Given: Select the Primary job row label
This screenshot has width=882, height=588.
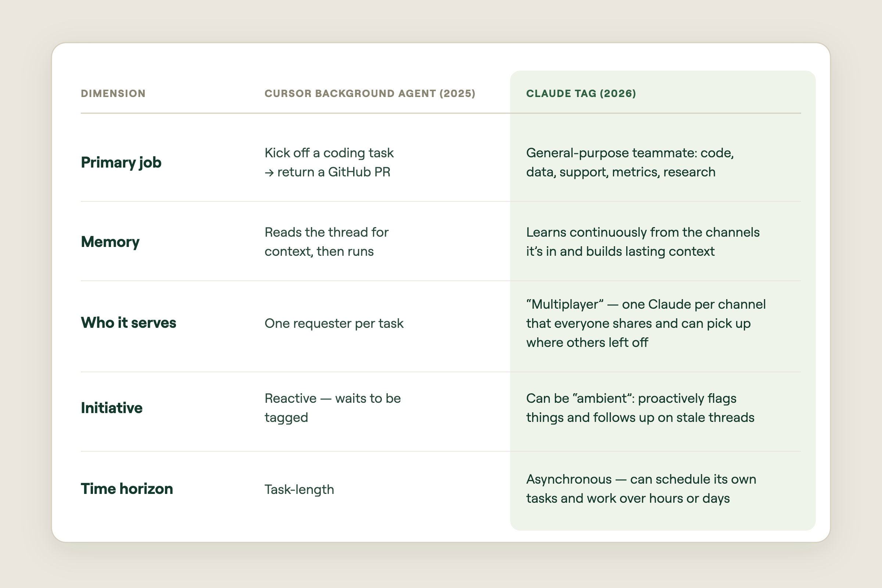Looking at the screenshot, I should coord(121,162).
